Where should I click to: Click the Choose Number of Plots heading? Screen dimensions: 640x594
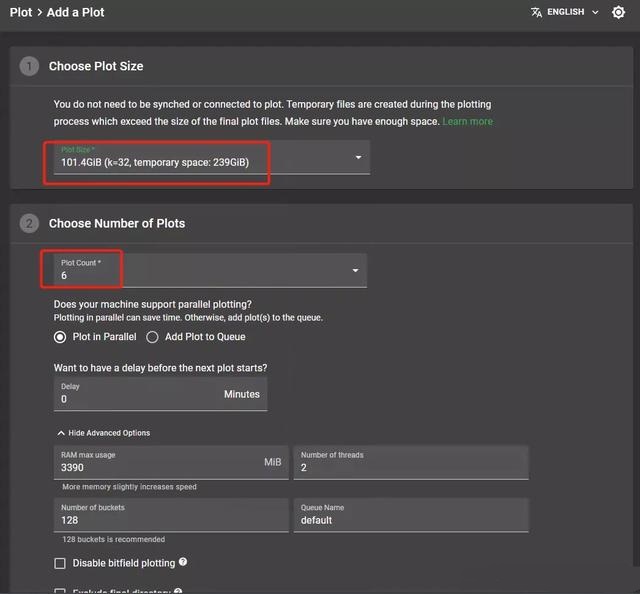pyautogui.click(x=117, y=223)
